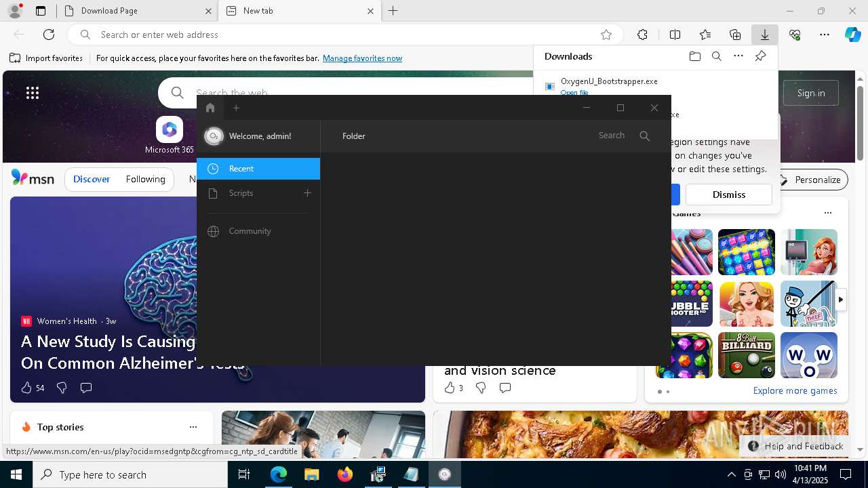
Task: Open Browser essentials icon
Action: pyautogui.click(x=795, y=35)
